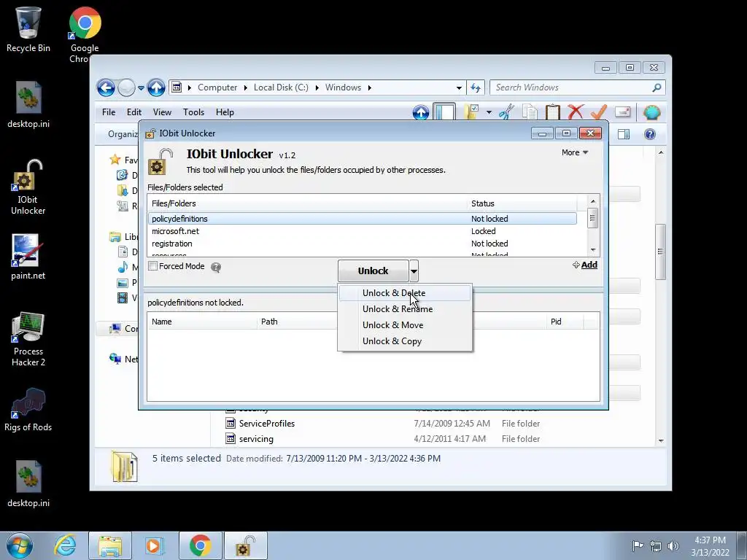
Task: Click the blue Up arrow icon beside the Help menu
Action: [421, 112]
